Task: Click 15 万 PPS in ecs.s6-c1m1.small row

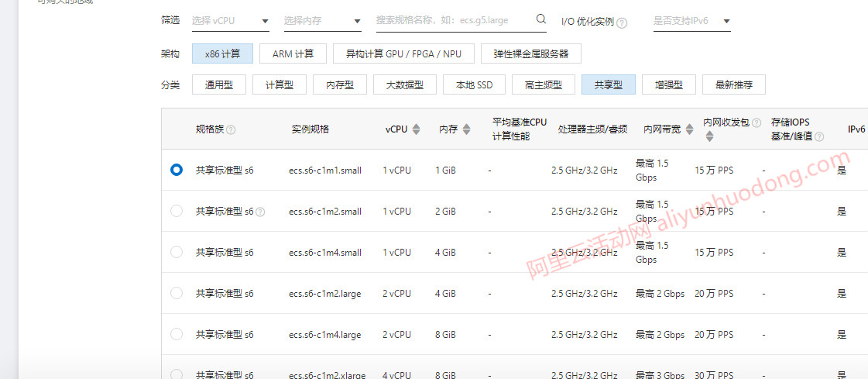Action: pos(714,171)
